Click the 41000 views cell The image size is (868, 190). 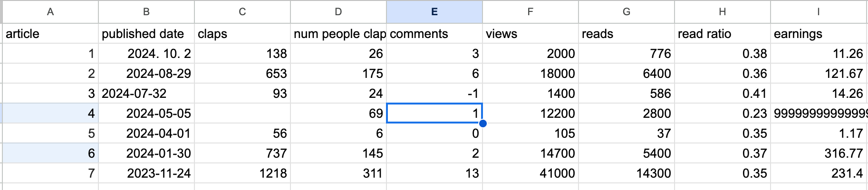pyautogui.click(x=530, y=173)
